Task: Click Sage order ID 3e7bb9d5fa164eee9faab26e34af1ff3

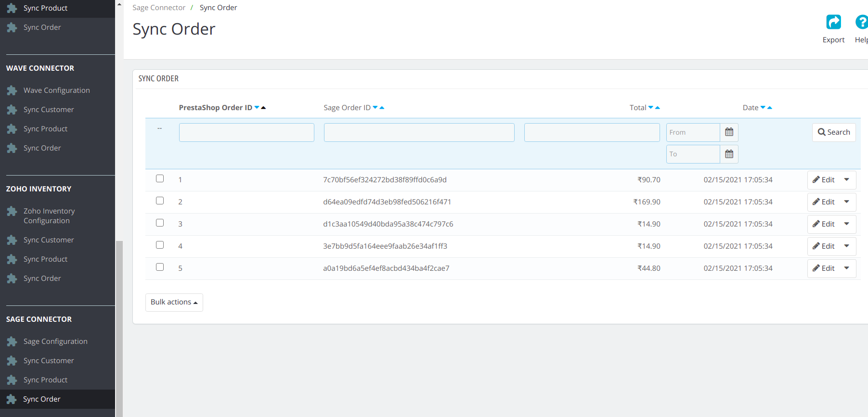Action: pyautogui.click(x=385, y=246)
